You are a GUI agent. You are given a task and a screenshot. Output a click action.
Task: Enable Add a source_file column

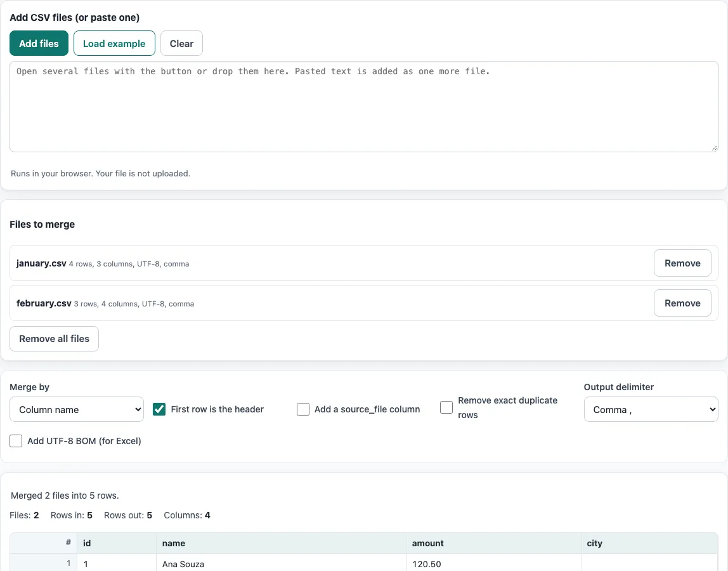[x=303, y=409]
